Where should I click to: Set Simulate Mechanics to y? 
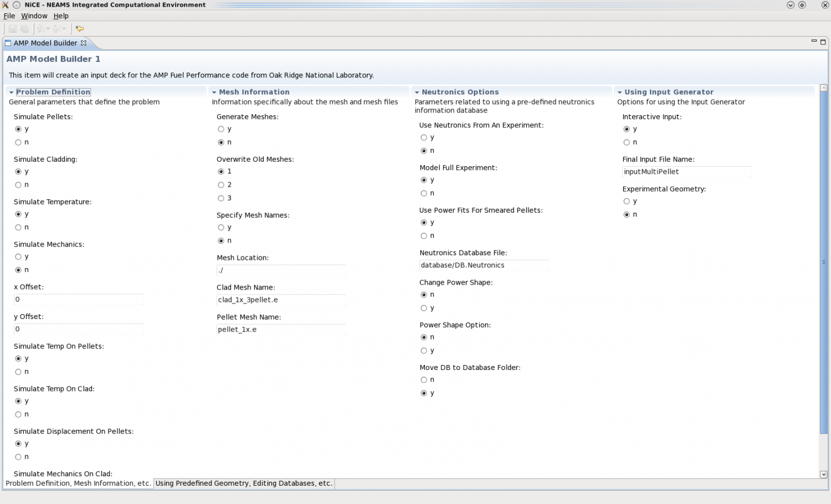18,257
